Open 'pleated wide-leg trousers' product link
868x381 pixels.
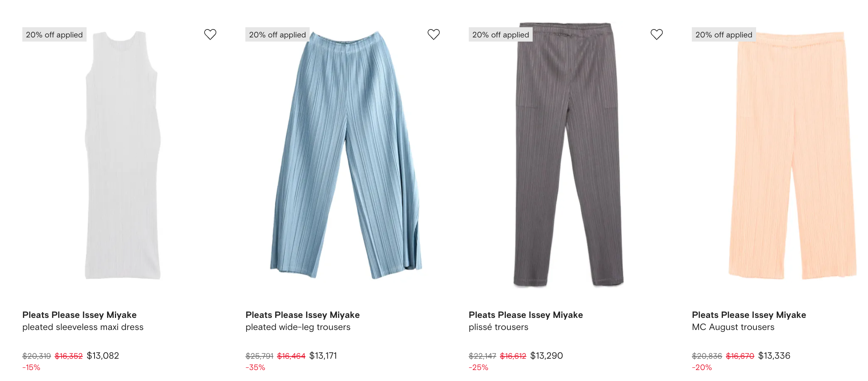click(298, 327)
